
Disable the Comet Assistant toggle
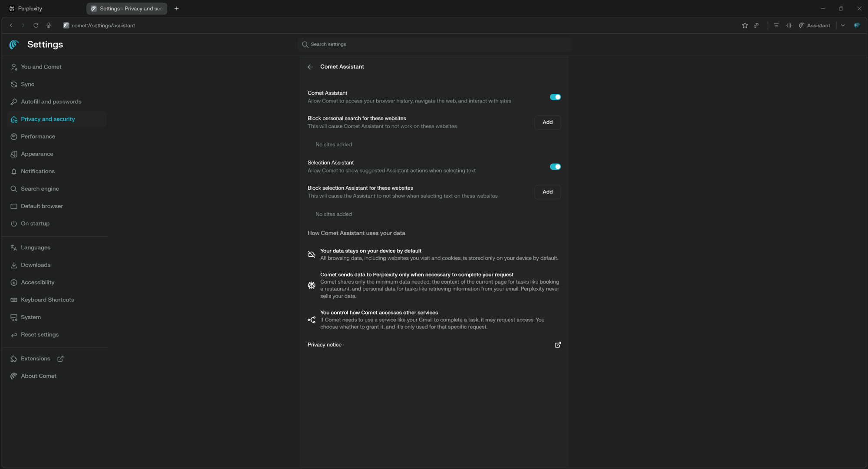tap(555, 97)
